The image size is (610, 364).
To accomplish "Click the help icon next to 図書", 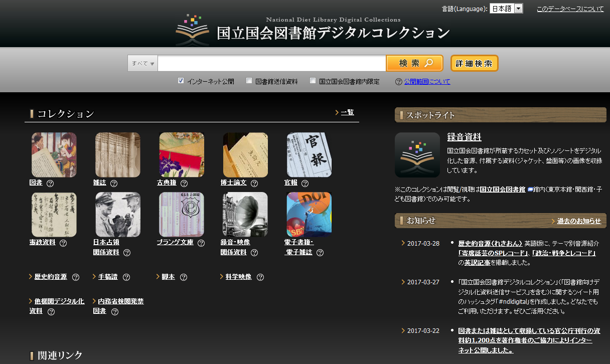I will coord(50,184).
